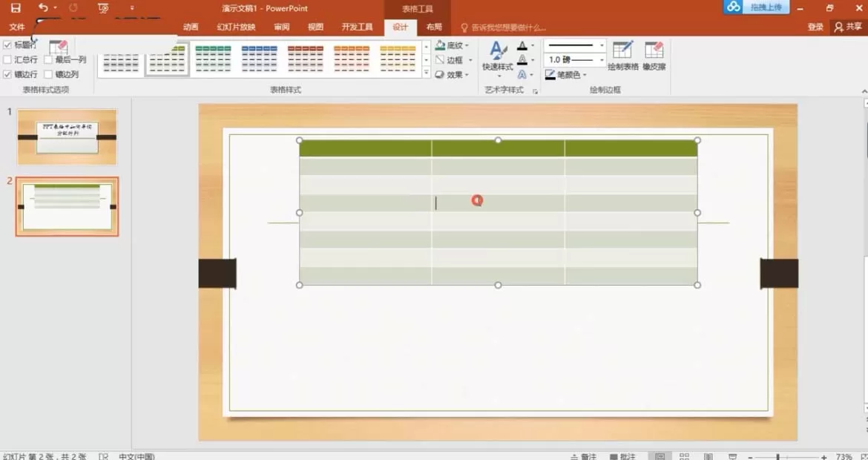Open the 艺术字样式 dialog launcher
This screenshot has height=460, width=868.
coord(536,91)
